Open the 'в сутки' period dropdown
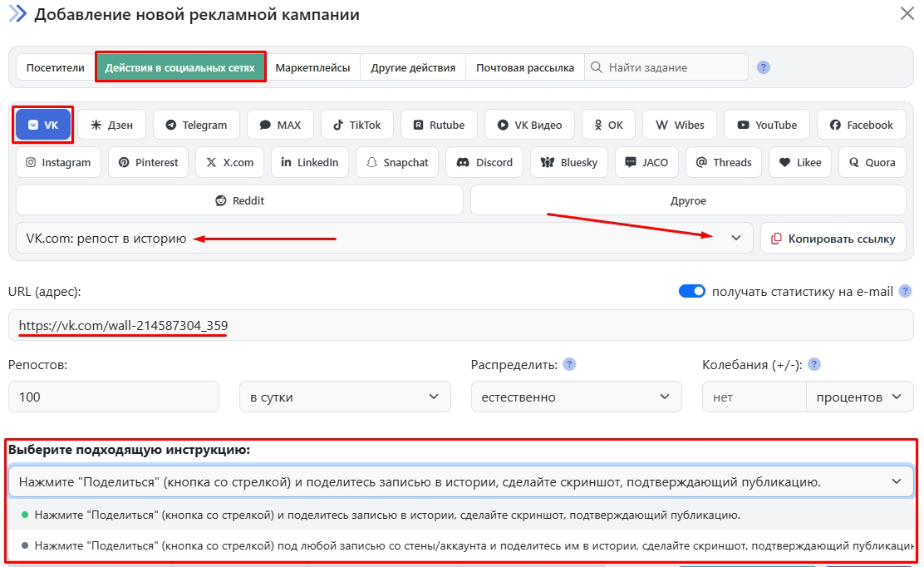The width and height of the screenshot is (924, 567). pos(345,397)
